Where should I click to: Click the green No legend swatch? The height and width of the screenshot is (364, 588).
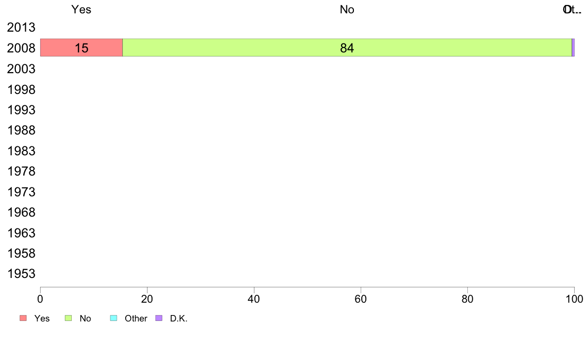[x=68, y=318]
